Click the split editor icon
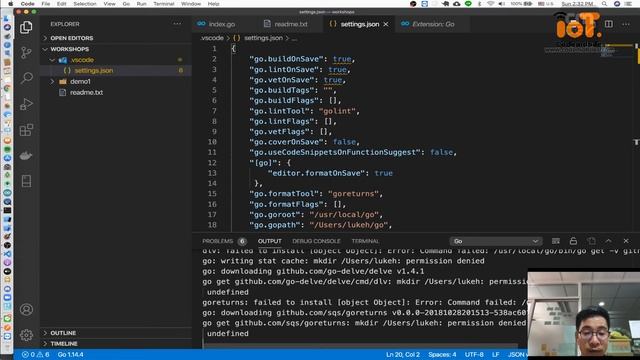Viewport: 640px width, 360px height. click(609, 24)
